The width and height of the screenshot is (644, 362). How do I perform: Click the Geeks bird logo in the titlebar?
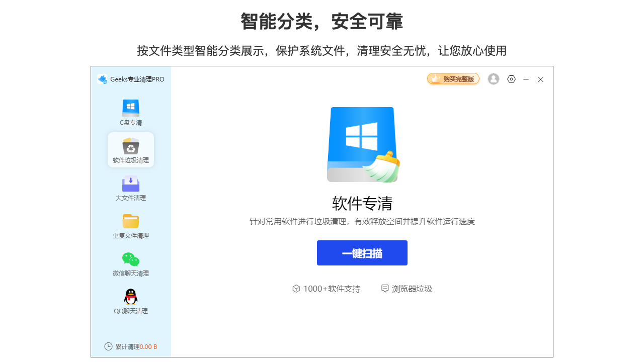pos(102,79)
